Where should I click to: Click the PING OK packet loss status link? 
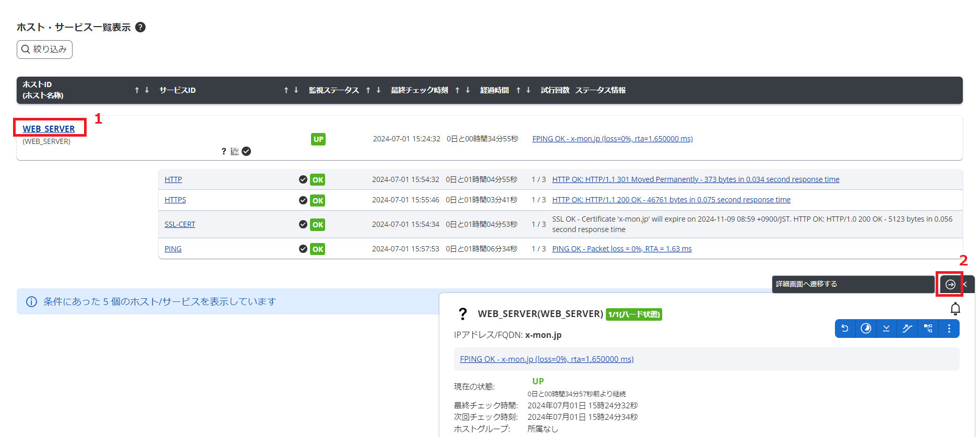click(622, 249)
